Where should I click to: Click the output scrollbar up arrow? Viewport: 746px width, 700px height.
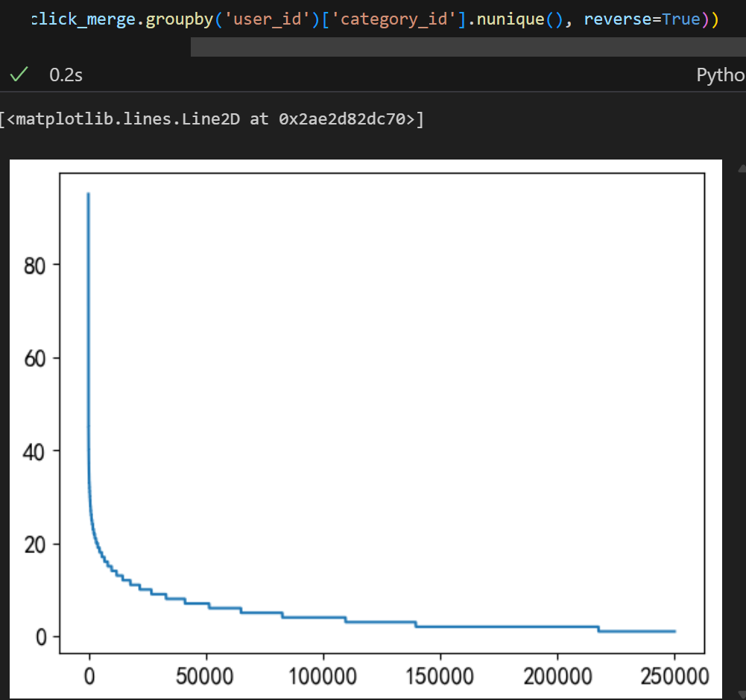tap(742, 168)
